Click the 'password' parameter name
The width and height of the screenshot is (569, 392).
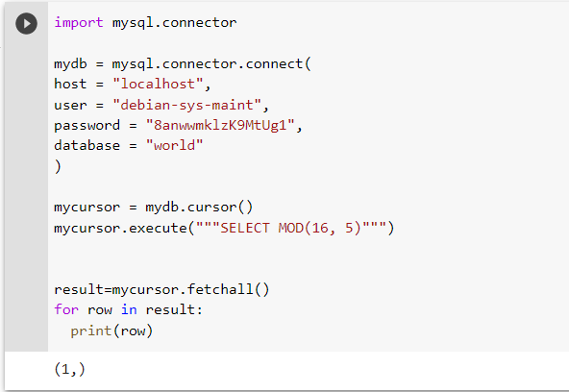(x=87, y=126)
